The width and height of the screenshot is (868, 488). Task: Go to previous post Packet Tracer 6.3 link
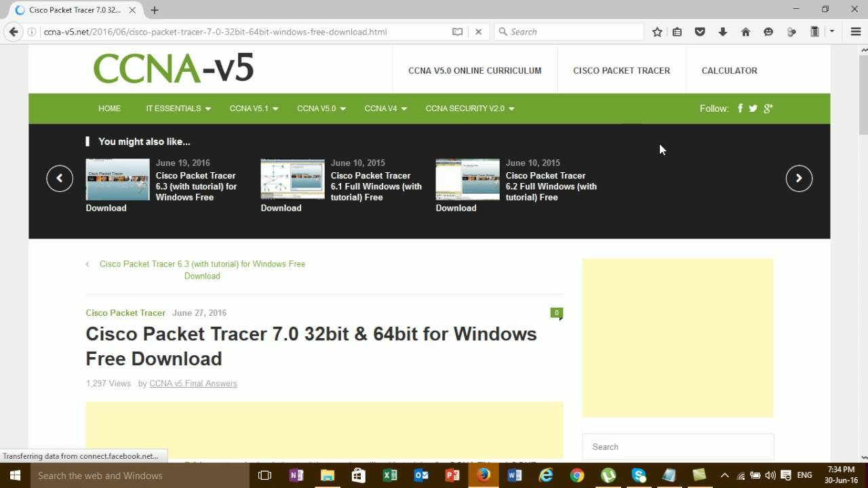202,270
